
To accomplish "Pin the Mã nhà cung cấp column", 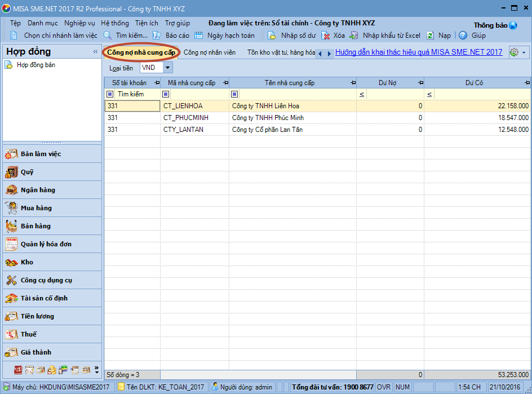I will pyautogui.click(x=225, y=83).
